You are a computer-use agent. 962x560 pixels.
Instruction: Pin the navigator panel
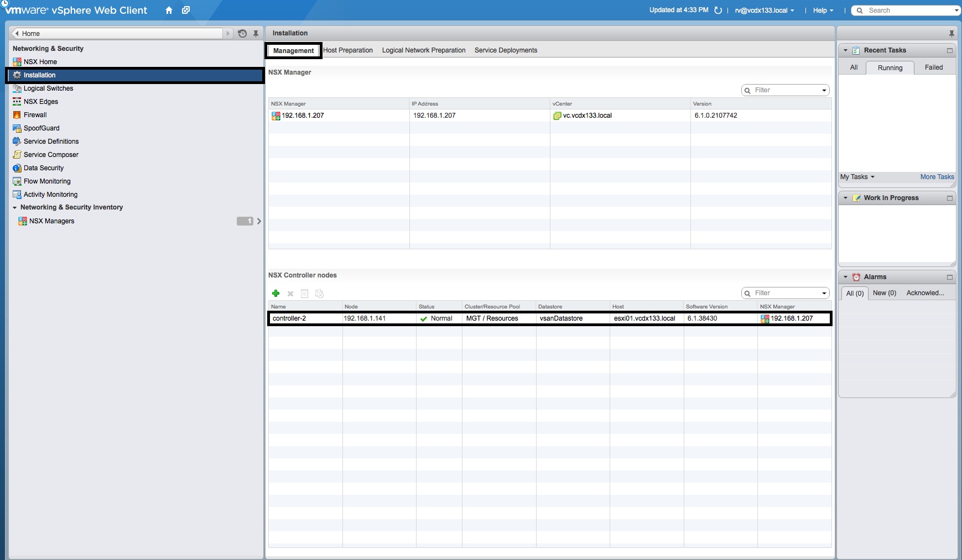pyautogui.click(x=256, y=33)
